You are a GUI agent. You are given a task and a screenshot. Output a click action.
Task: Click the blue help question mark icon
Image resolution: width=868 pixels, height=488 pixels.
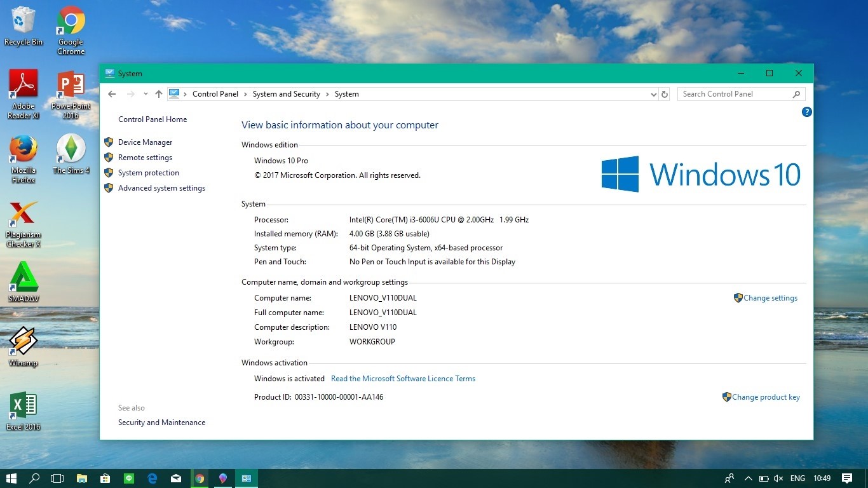[807, 112]
